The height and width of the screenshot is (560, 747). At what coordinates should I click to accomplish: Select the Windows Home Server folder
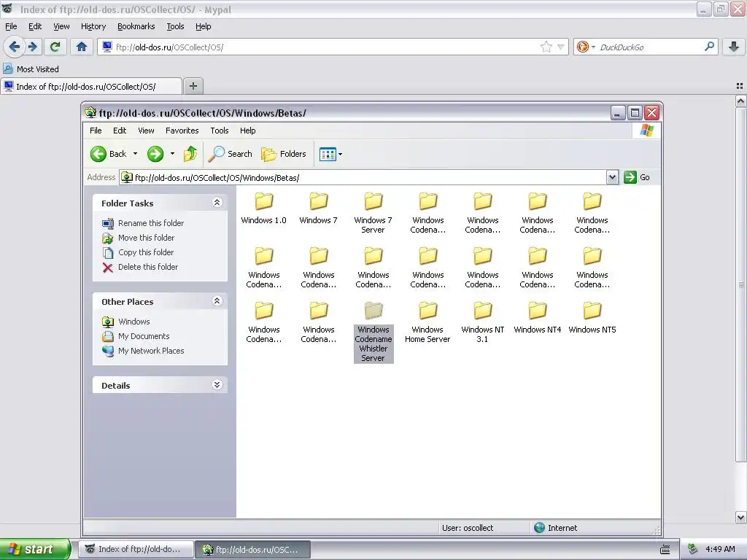pyautogui.click(x=427, y=322)
